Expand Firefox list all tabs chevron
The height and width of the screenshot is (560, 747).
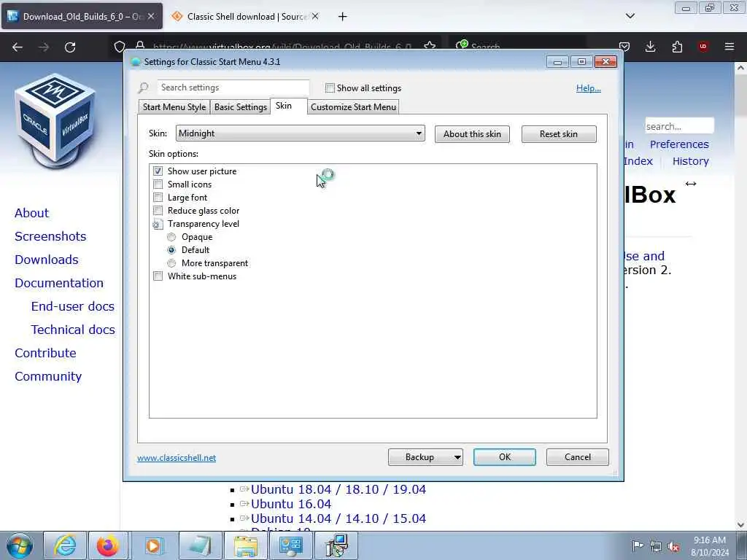pyautogui.click(x=630, y=16)
